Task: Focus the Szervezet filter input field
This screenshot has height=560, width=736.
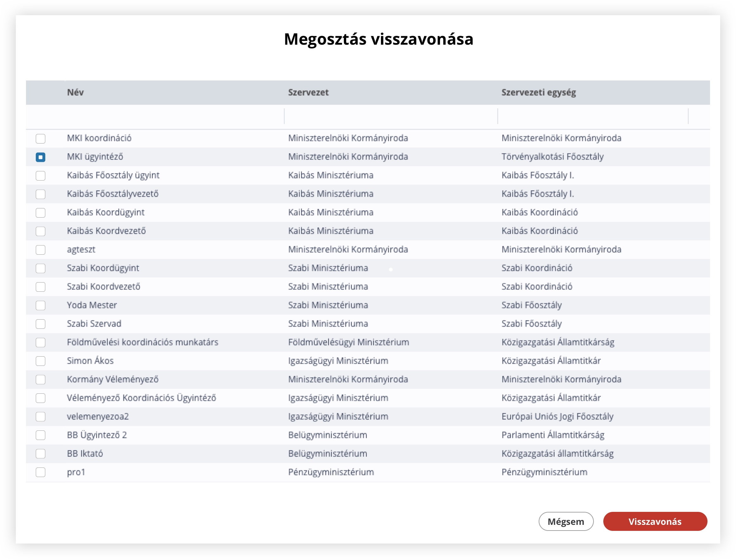Action: 390,117
